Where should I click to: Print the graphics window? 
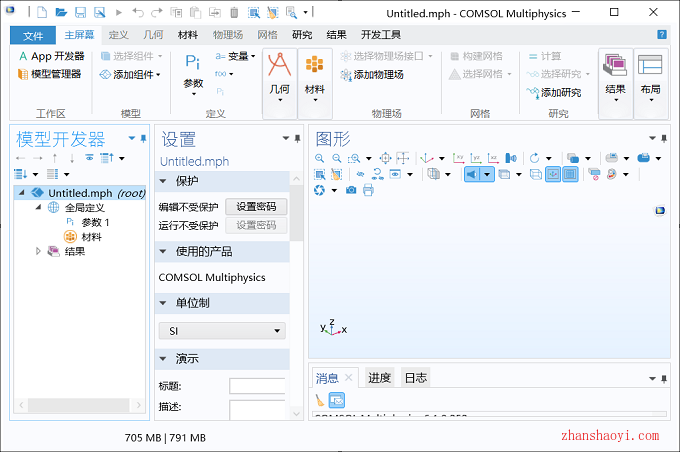[368, 190]
